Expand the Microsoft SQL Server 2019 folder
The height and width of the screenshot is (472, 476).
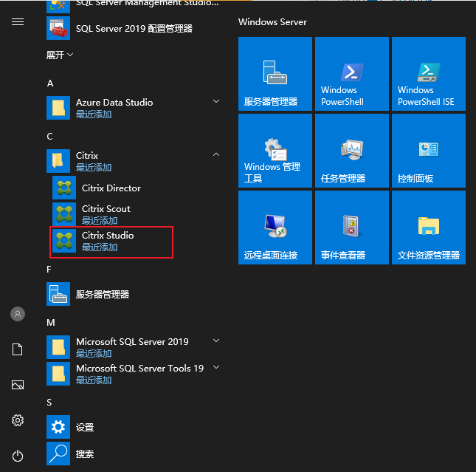pyautogui.click(x=215, y=341)
